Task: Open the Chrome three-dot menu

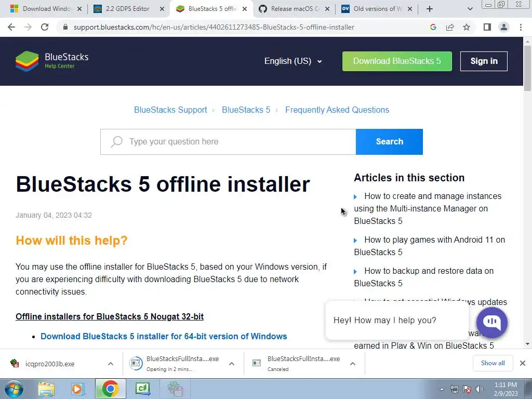Action: point(521,27)
